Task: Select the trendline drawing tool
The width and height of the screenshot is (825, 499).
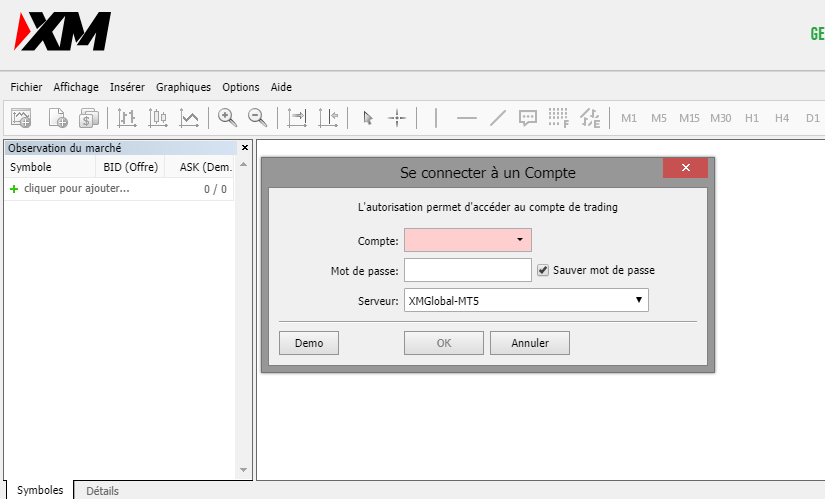Action: (497, 118)
